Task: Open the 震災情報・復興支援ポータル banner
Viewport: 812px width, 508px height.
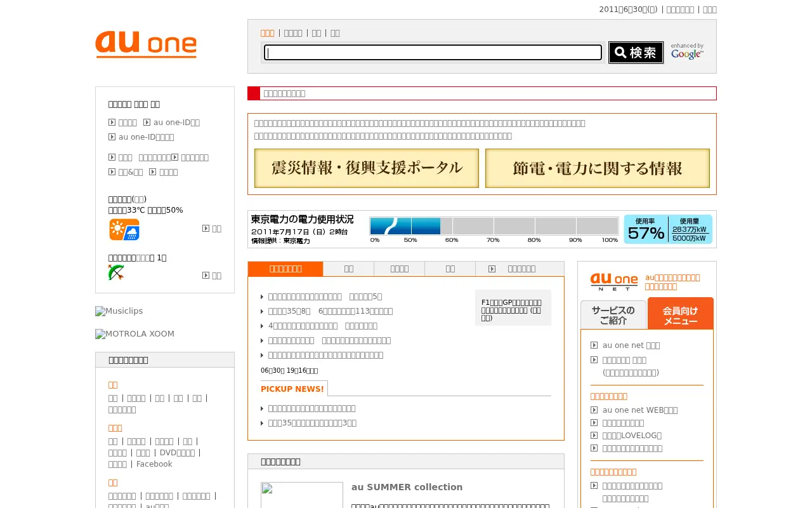Action: coord(367,168)
